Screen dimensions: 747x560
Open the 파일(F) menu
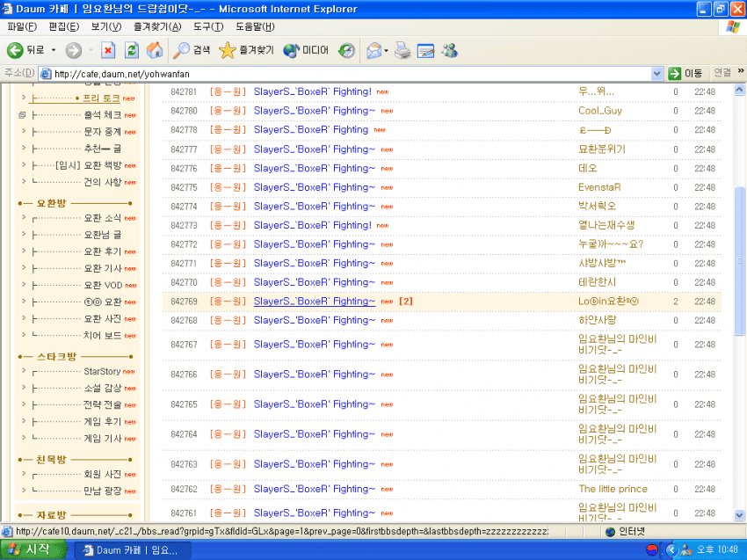point(22,26)
